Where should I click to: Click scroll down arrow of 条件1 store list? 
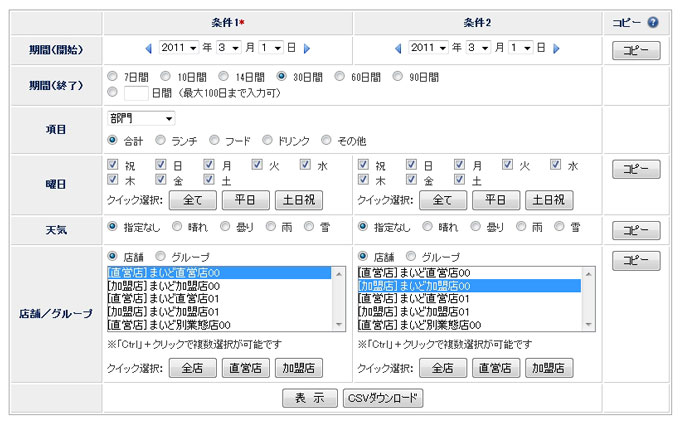(339, 325)
